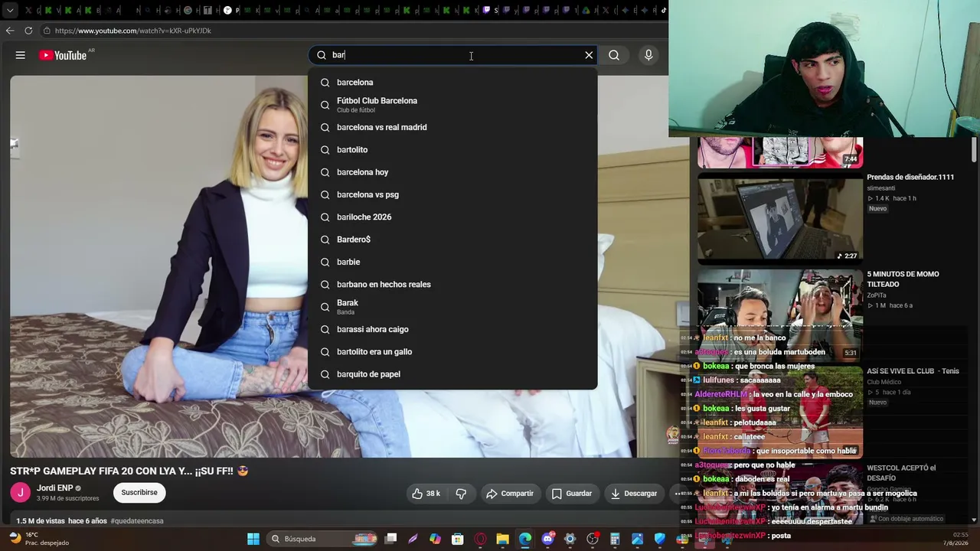Select the 'Bardero$' suggestion
Viewport: 980px width, 551px height.
(452, 240)
